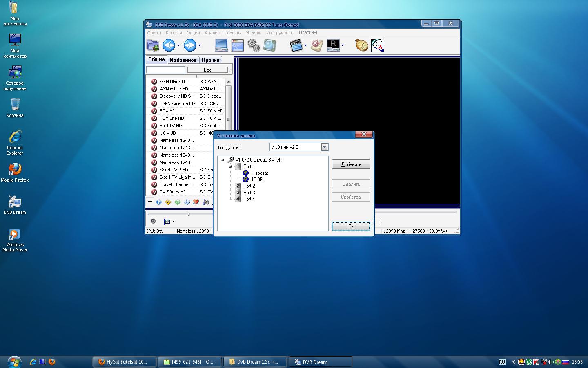Click the stopwatch timer toolbar icon
Screen dimensions: 588x368
(x=361, y=45)
